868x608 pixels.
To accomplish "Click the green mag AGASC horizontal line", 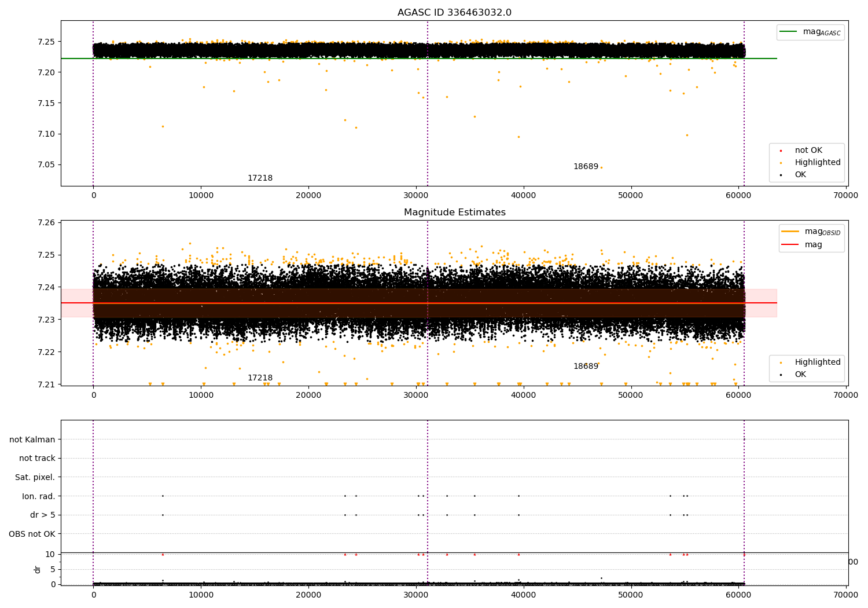I will [419, 58].
